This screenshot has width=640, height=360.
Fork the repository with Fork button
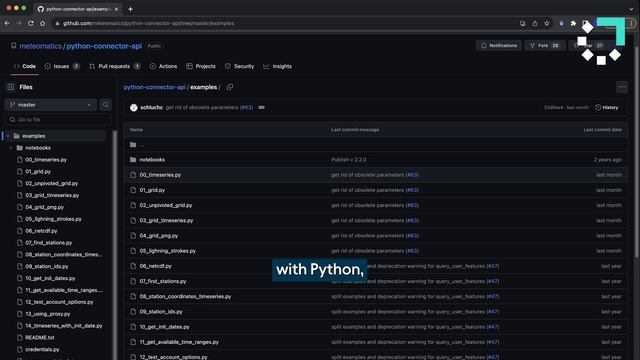544,45
